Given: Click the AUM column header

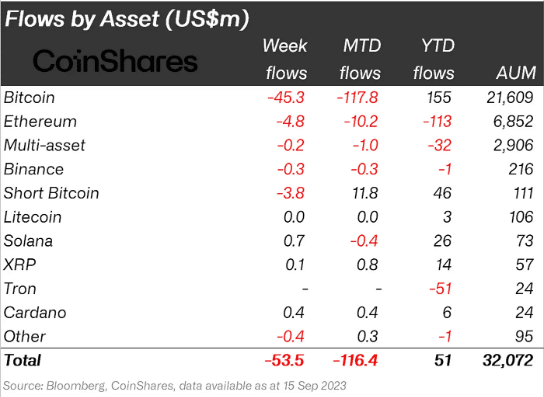Looking at the screenshot, I should [516, 73].
